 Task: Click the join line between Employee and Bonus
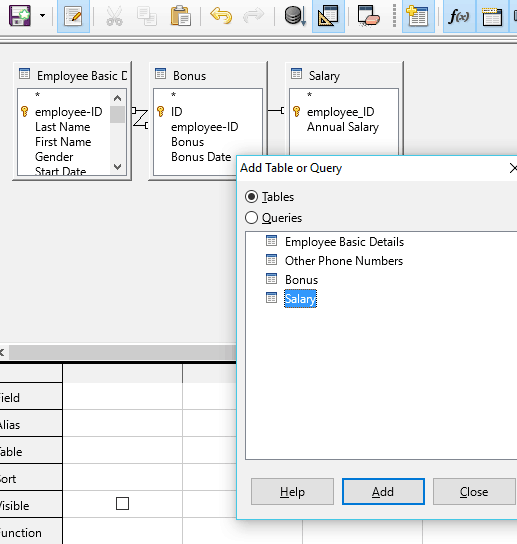pos(140,118)
